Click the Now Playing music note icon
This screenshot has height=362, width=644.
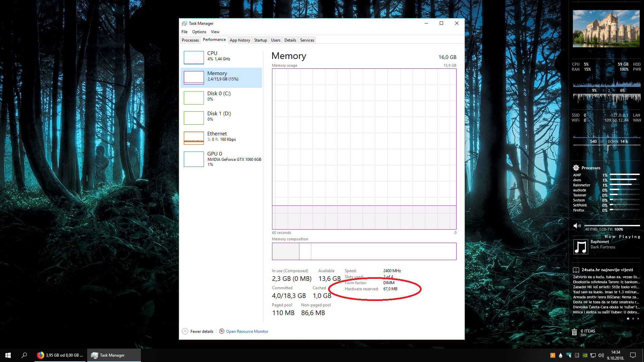tap(581, 247)
